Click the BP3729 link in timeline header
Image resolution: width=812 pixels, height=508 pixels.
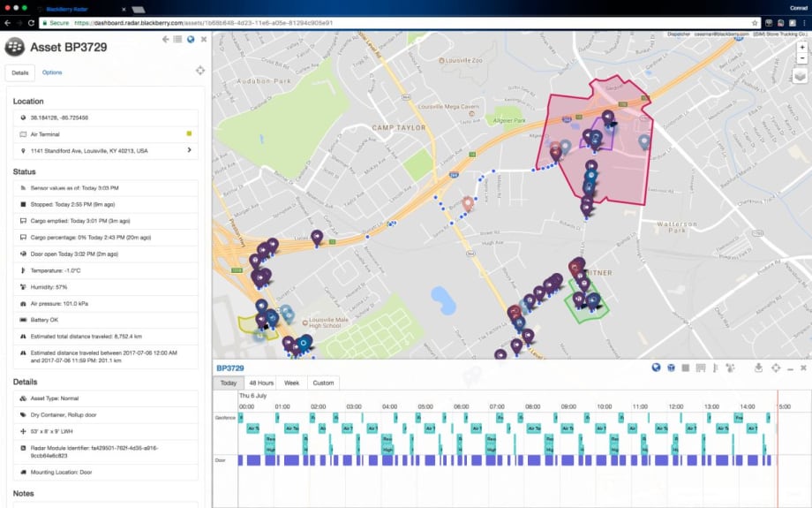230,368
